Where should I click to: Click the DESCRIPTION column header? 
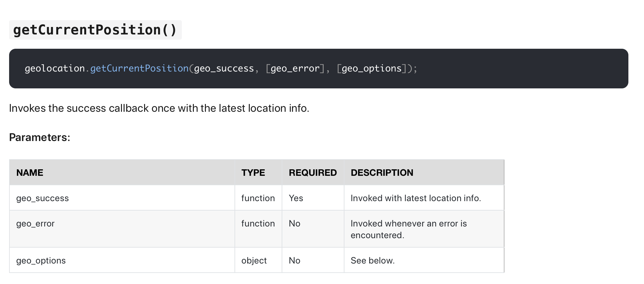pos(382,173)
